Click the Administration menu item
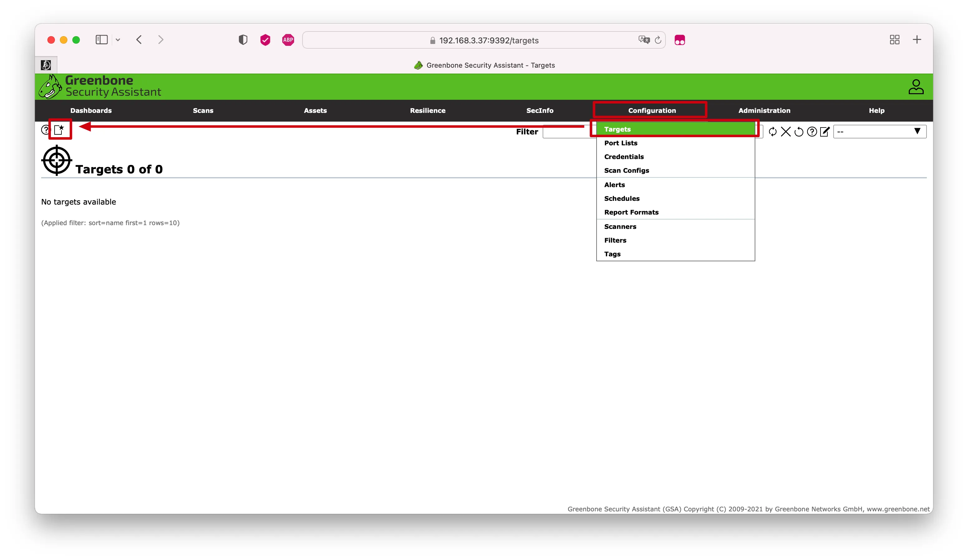This screenshot has height=560, width=968. tap(764, 111)
